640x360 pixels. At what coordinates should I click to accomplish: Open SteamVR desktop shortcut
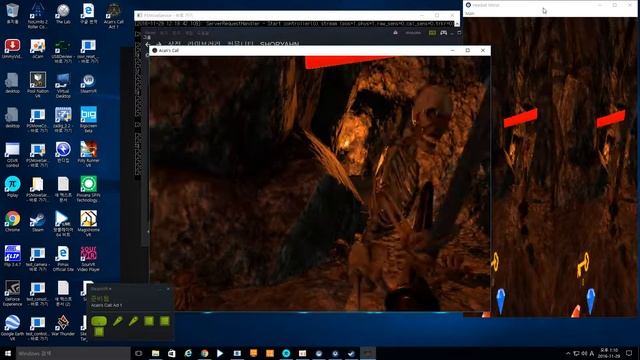(88, 83)
